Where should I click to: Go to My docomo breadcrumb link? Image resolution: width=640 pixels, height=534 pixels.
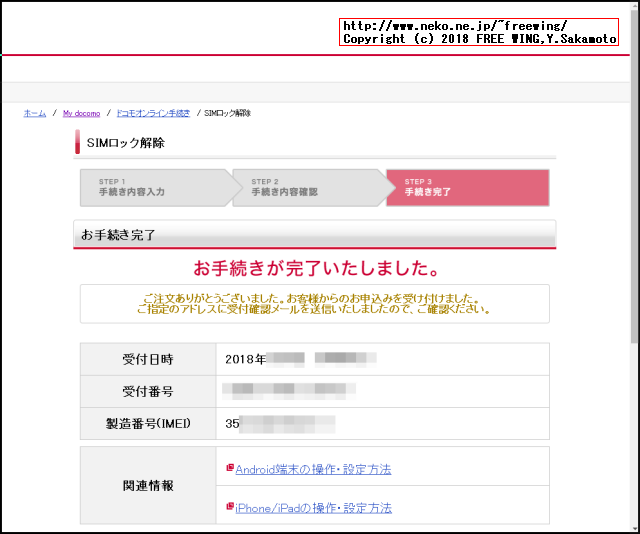tap(81, 113)
